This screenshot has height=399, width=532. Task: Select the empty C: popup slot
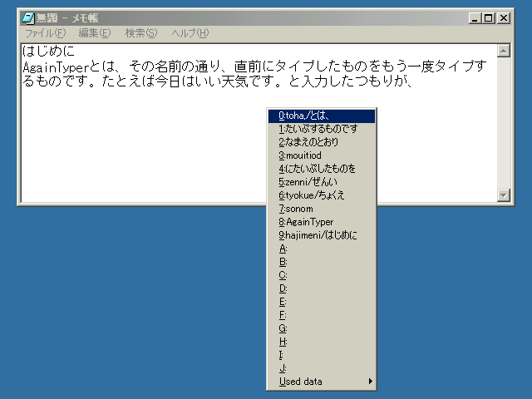pyautogui.click(x=322, y=275)
